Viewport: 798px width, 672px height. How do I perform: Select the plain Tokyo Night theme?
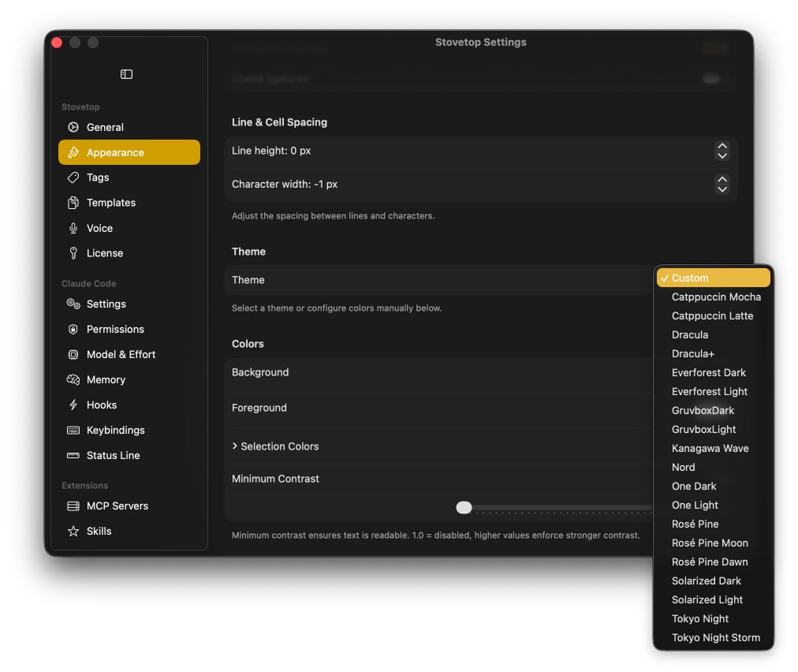(713, 618)
